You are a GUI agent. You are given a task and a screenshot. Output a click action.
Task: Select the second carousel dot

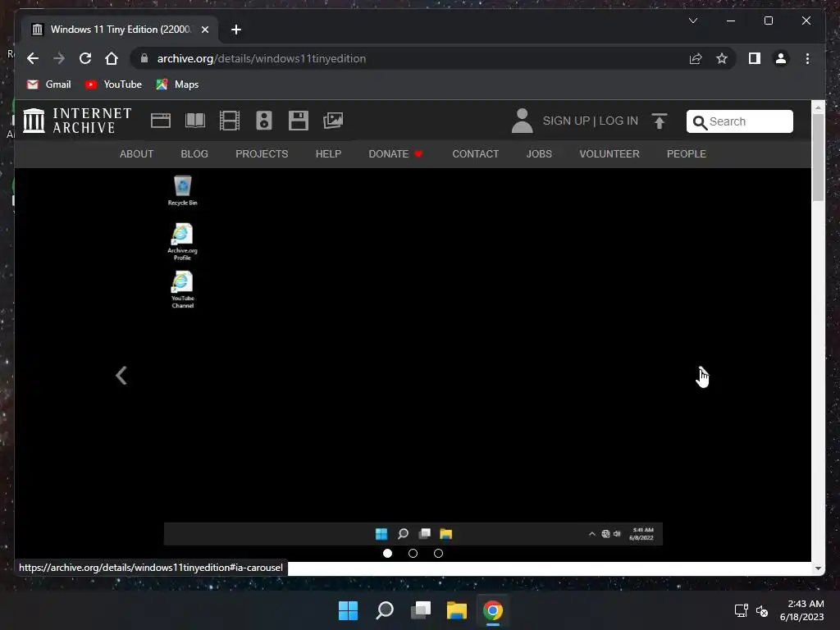click(413, 554)
